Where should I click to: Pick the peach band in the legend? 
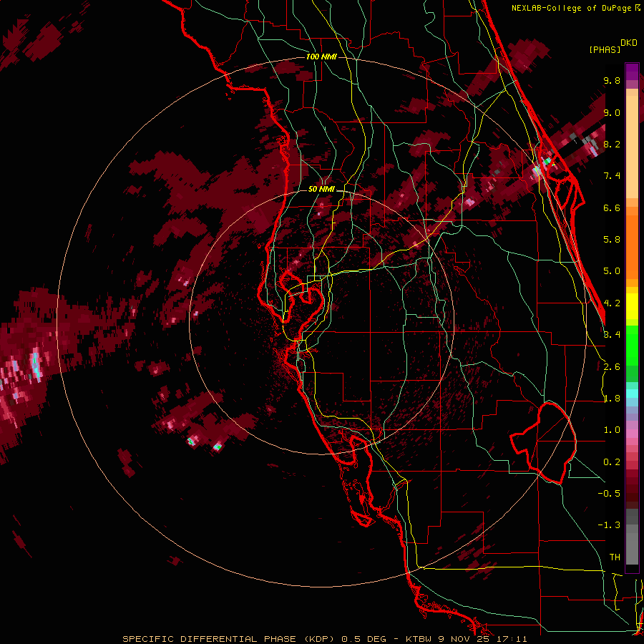pyautogui.click(x=632, y=147)
